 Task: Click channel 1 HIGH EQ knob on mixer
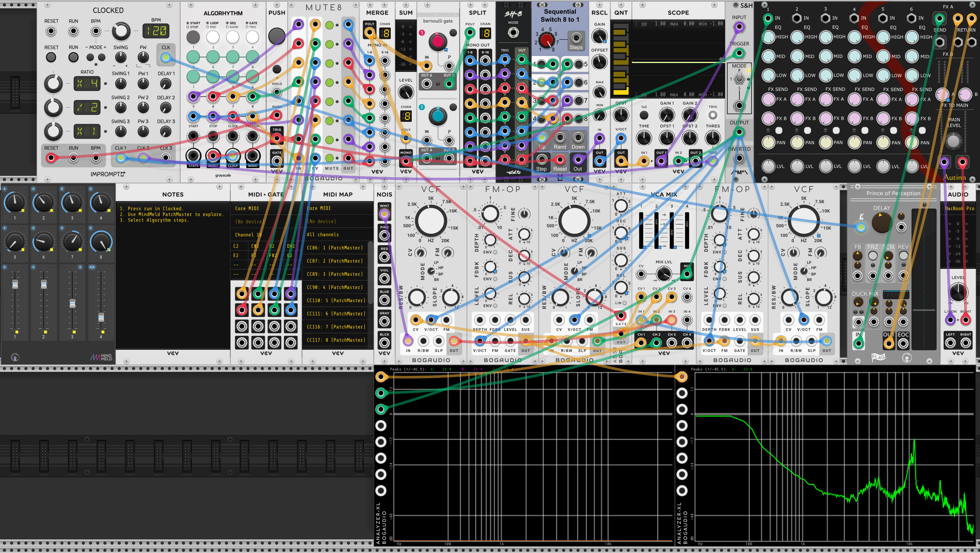tap(769, 37)
